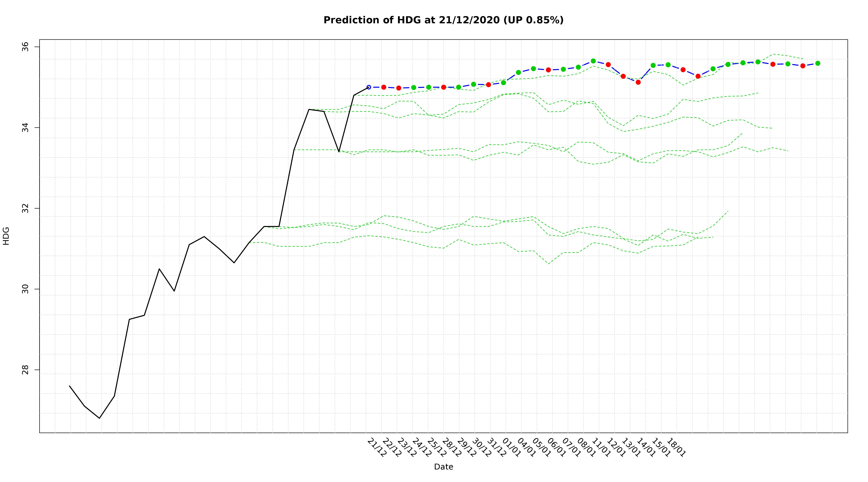Click the hollow blue circle at 21/12
Viewport: 868px width, 482px height.
(x=369, y=87)
